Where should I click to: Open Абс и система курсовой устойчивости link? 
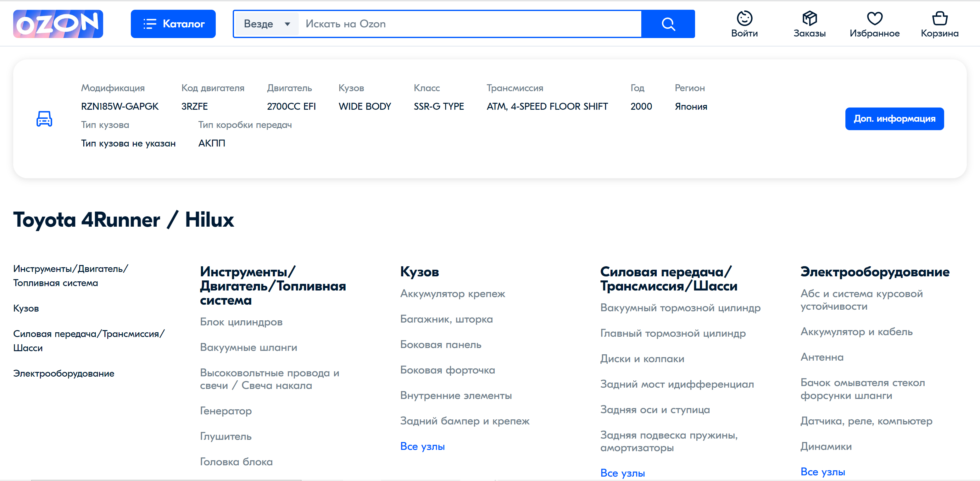861,300
